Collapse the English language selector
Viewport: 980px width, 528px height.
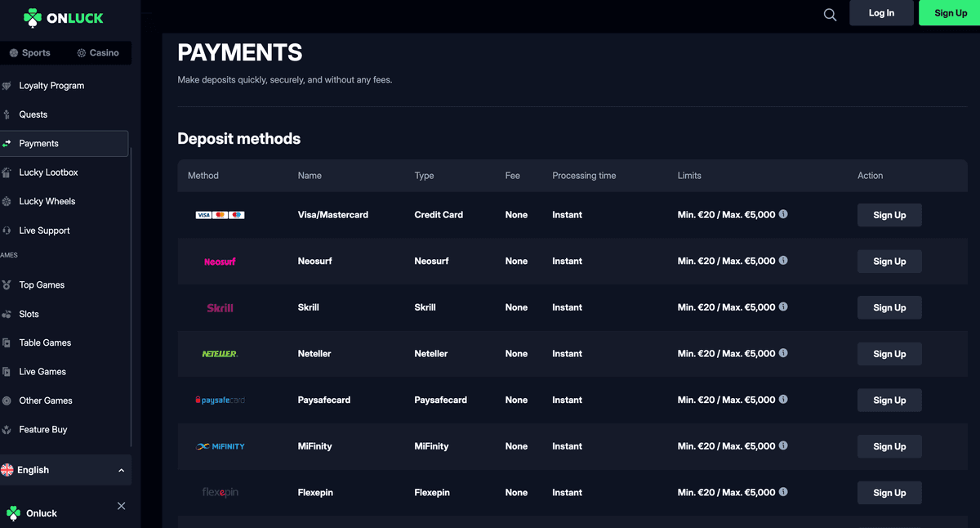pyautogui.click(x=121, y=470)
